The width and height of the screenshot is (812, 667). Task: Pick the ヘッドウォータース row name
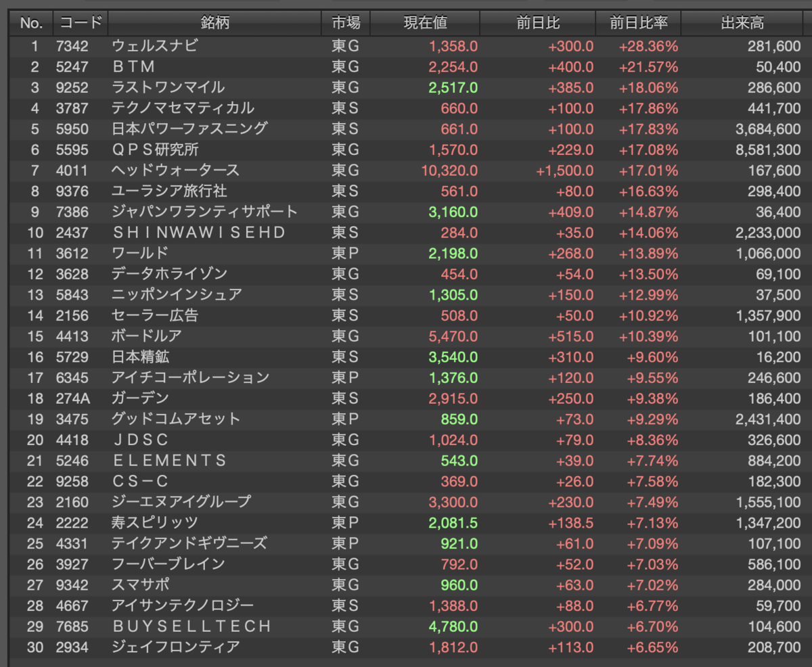click(175, 170)
